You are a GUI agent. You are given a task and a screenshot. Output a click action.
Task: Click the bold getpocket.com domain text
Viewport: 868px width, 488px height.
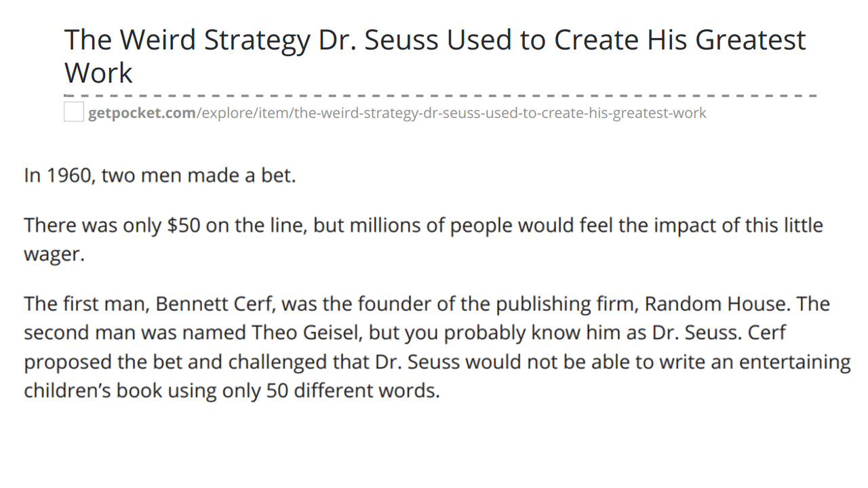click(x=142, y=113)
